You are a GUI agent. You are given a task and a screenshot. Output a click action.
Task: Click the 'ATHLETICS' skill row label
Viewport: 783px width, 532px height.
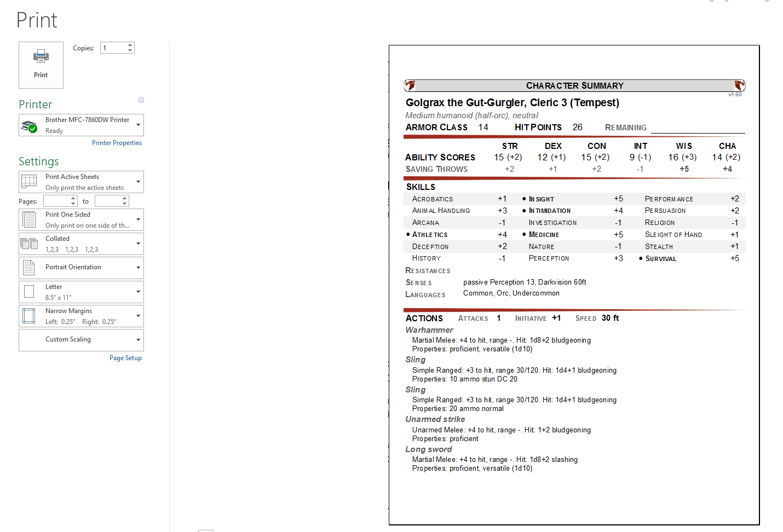430,235
